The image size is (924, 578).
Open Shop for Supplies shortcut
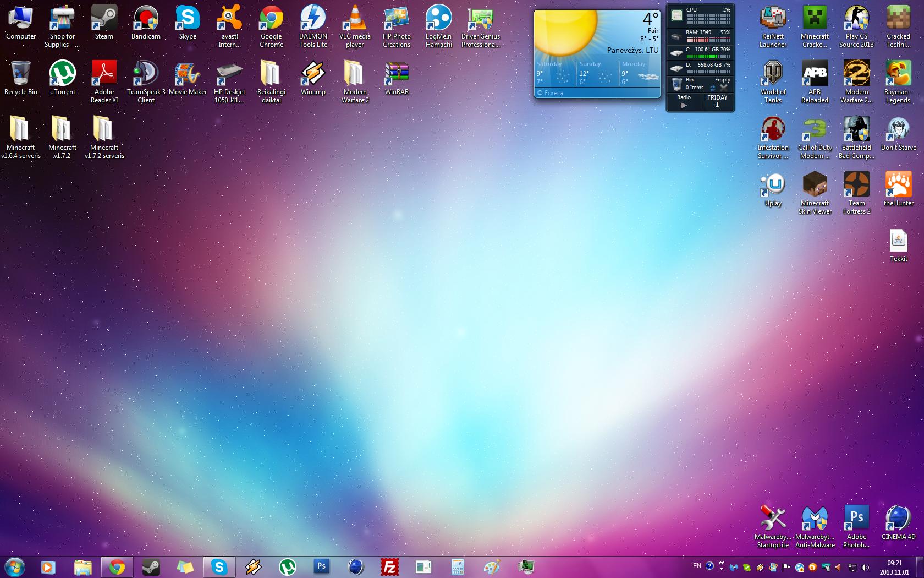[x=62, y=26]
